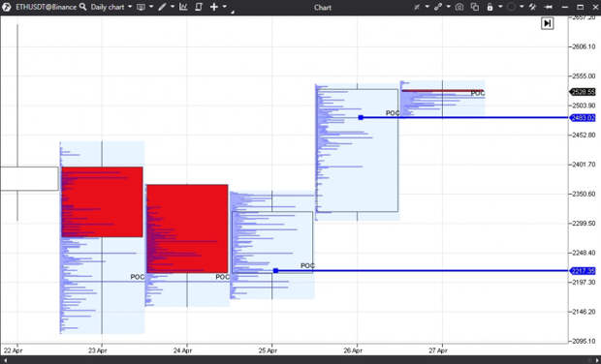Select the 2483.02 blue price level label

click(583, 118)
